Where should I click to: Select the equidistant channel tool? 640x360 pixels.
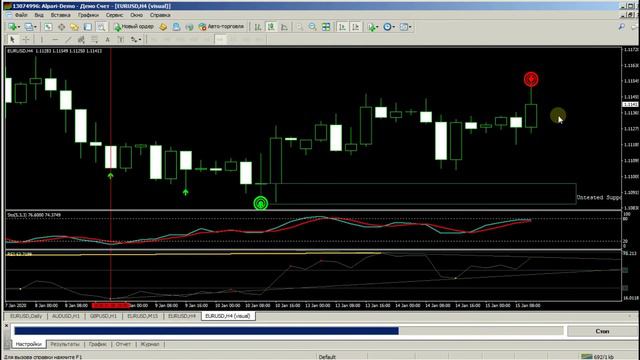(x=81, y=40)
